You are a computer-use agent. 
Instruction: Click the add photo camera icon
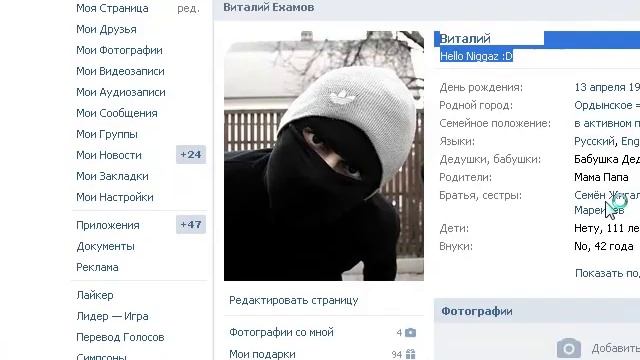[x=569, y=348]
